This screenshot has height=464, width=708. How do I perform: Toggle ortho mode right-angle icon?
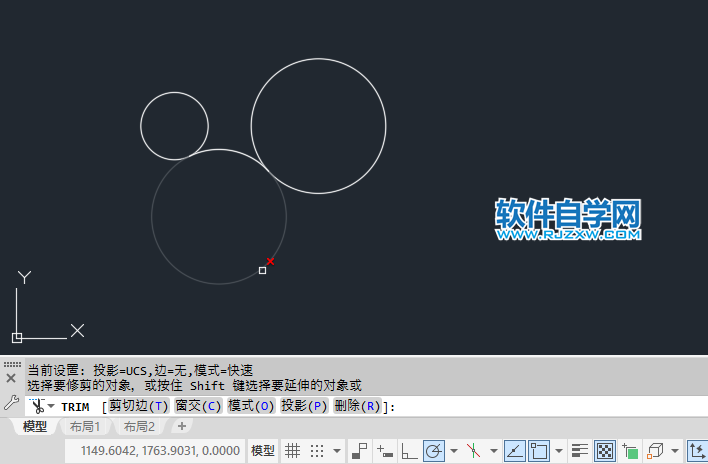coord(409,450)
